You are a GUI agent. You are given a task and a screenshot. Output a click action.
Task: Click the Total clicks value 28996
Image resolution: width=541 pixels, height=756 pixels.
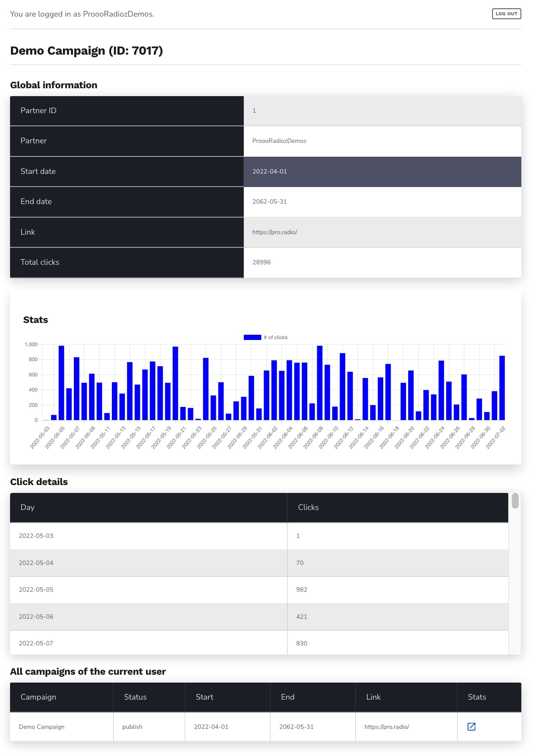click(x=261, y=262)
